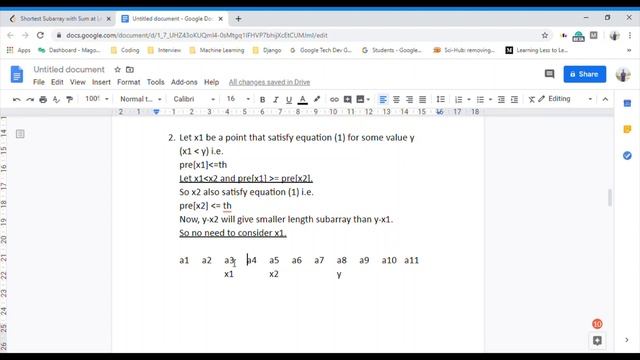Open the Insert menu
Screen dimensions: 640x360
pos(101,82)
